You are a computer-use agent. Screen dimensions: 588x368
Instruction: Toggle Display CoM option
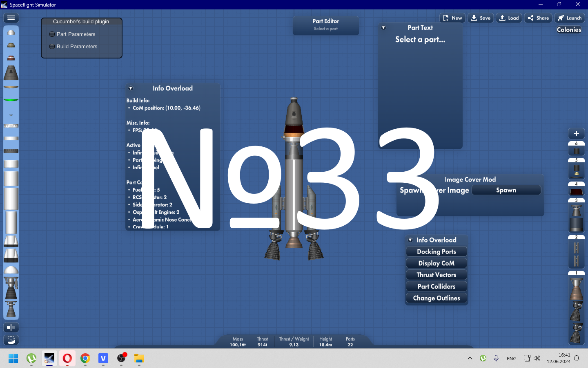click(x=437, y=263)
